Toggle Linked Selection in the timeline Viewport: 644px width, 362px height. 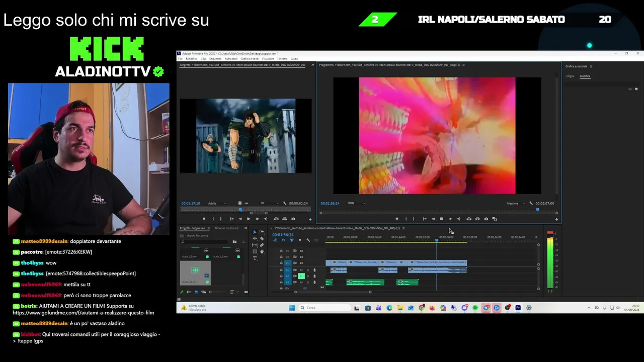291,240
